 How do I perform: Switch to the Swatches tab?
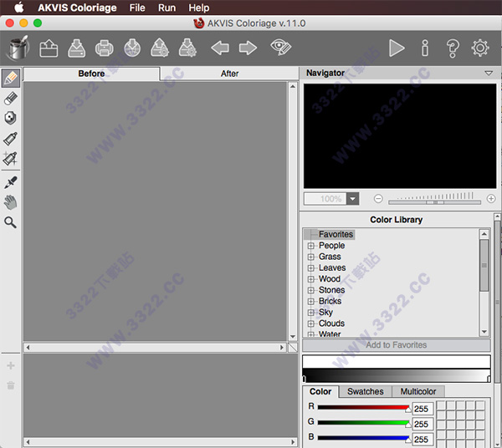coord(366,391)
